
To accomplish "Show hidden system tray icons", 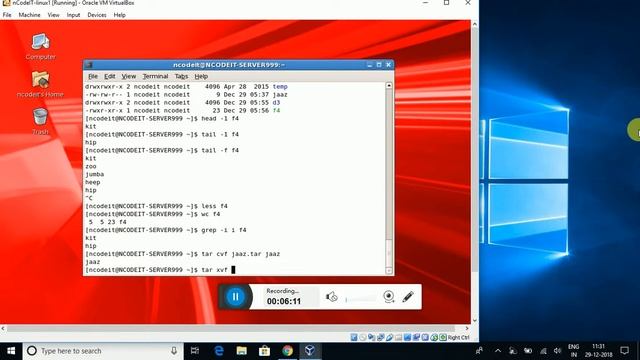I will point(498,351).
